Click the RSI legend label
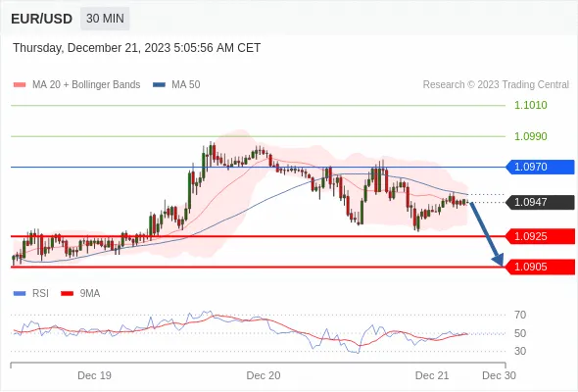Image resolution: width=578 pixels, height=392 pixels. tap(40, 294)
